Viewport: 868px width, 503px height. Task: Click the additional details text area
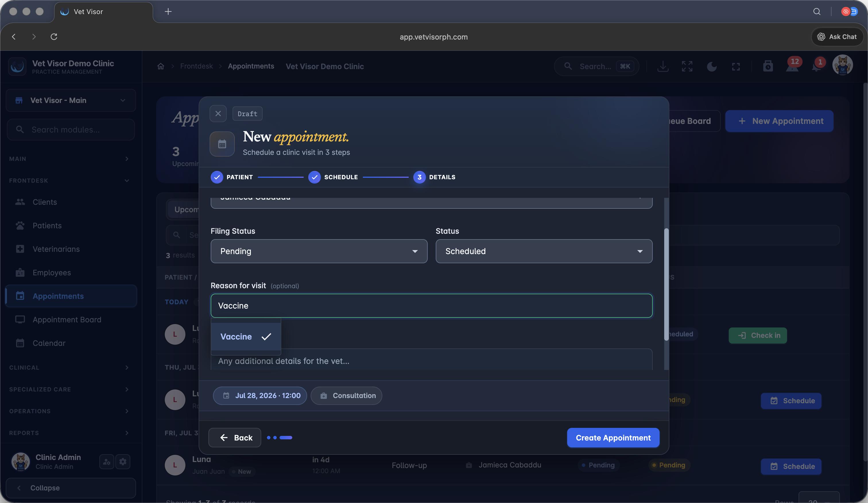point(432,360)
